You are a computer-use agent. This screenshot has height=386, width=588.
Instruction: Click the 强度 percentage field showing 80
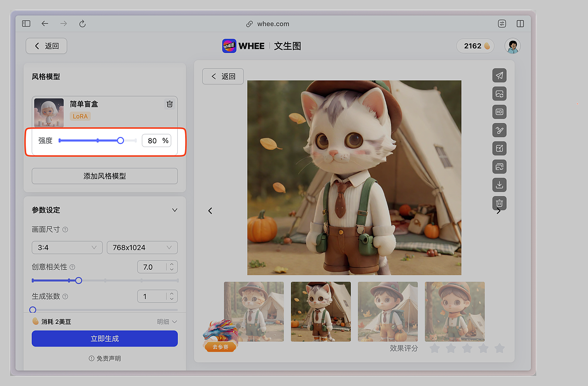[156, 141]
